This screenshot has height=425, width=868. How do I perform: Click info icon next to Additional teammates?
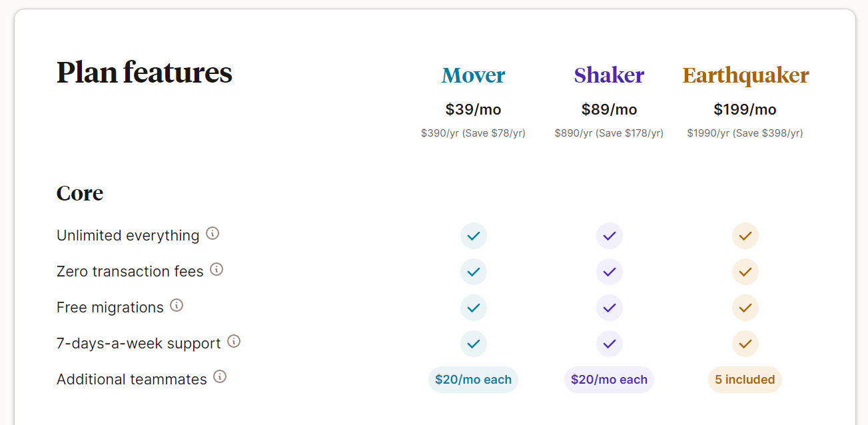point(220,377)
